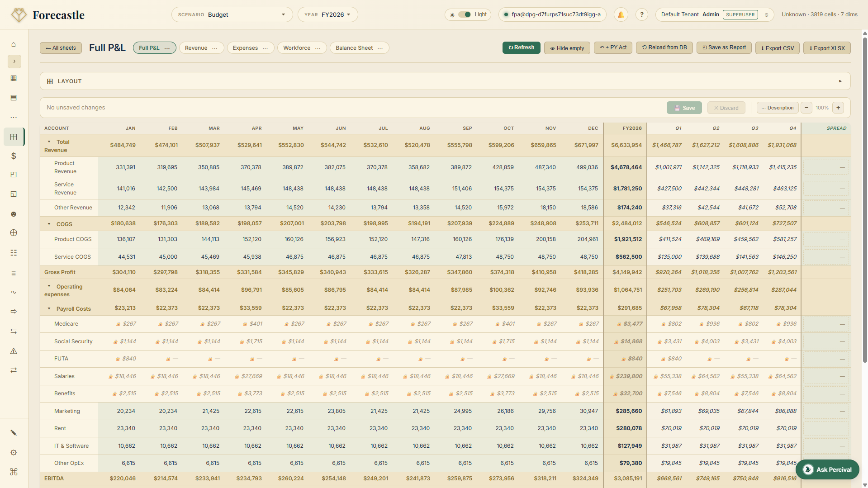
Task: Open the notification bell in the top bar
Action: pos(621,14)
